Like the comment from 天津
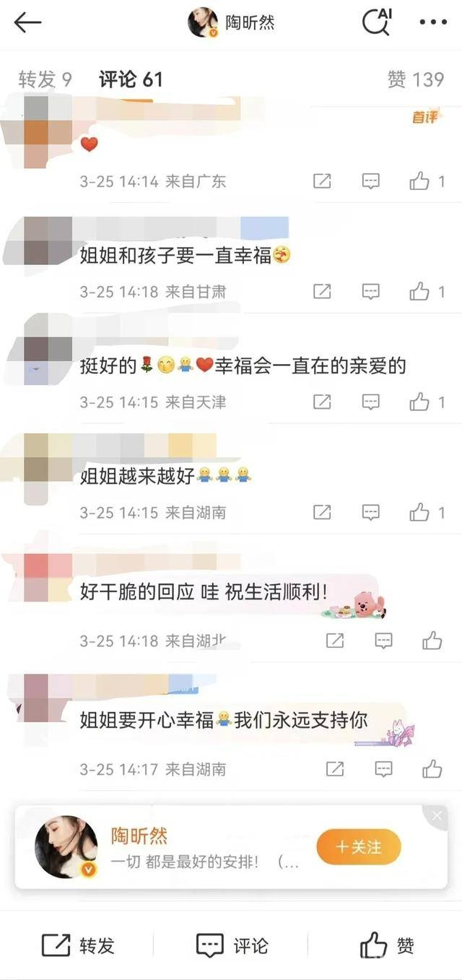 pyautogui.click(x=427, y=402)
